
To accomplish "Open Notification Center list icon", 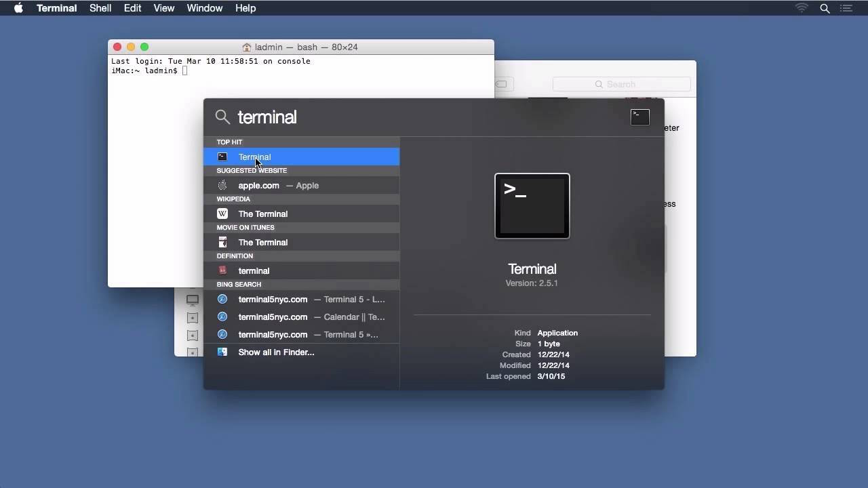I will (x=846, y=8).
